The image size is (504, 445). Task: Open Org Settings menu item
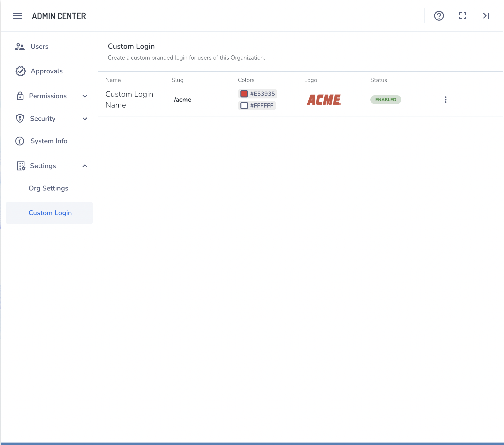[48, 189]
